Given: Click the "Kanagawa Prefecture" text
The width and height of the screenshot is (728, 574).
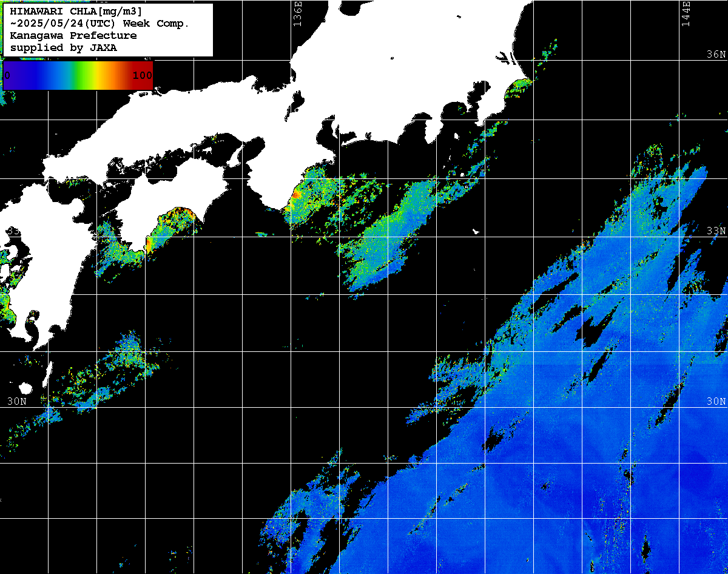Looking at the screenshot, I should (x=73, y=36).
